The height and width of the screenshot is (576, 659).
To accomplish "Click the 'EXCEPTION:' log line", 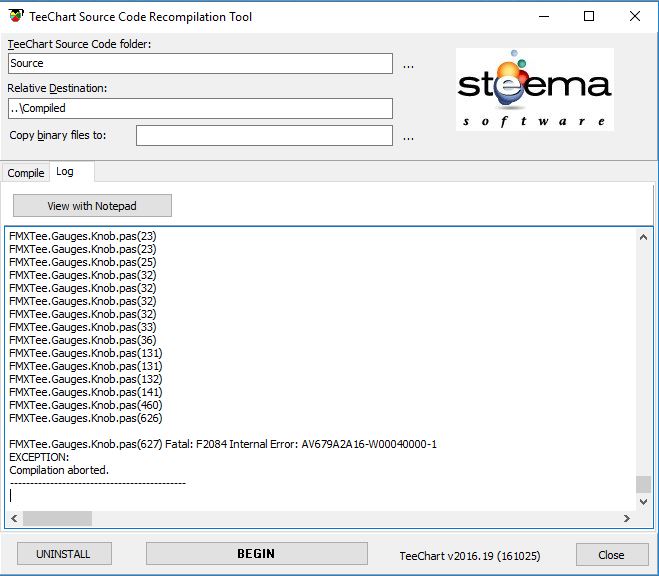I will tap(39, 457).
